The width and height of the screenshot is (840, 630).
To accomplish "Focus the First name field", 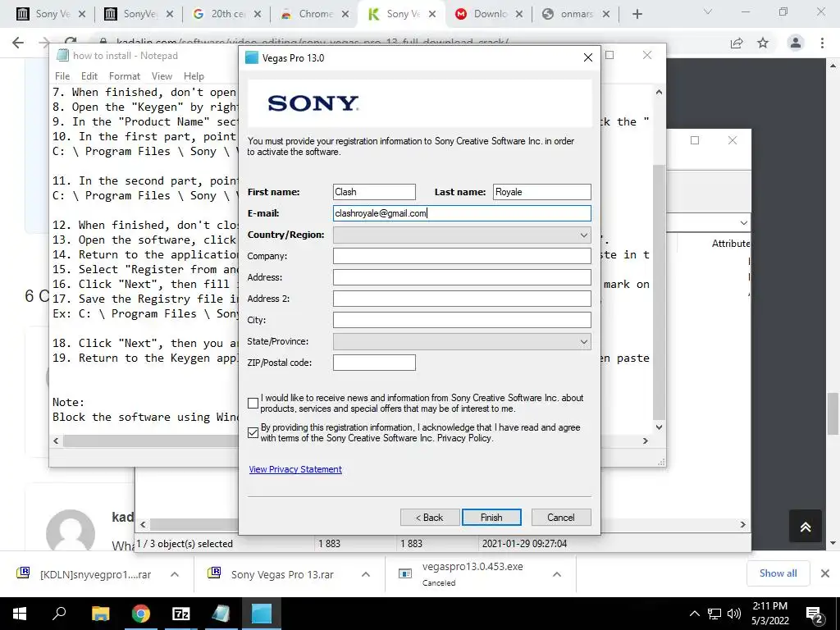I will (x=374, y=192).
